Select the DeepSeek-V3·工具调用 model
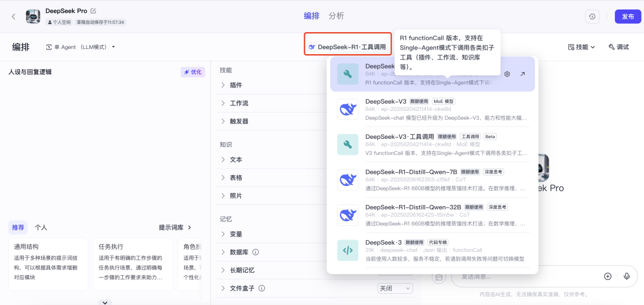 pos(432,145)
